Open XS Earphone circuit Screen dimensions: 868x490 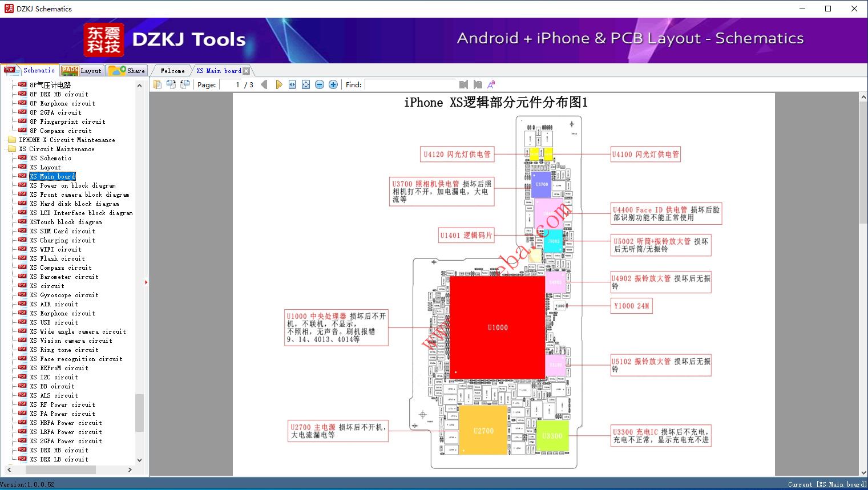(62, 313)
